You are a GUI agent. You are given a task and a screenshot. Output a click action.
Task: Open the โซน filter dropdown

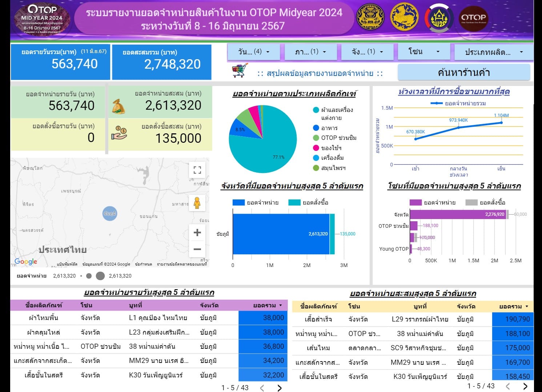[x=423, y=52]
